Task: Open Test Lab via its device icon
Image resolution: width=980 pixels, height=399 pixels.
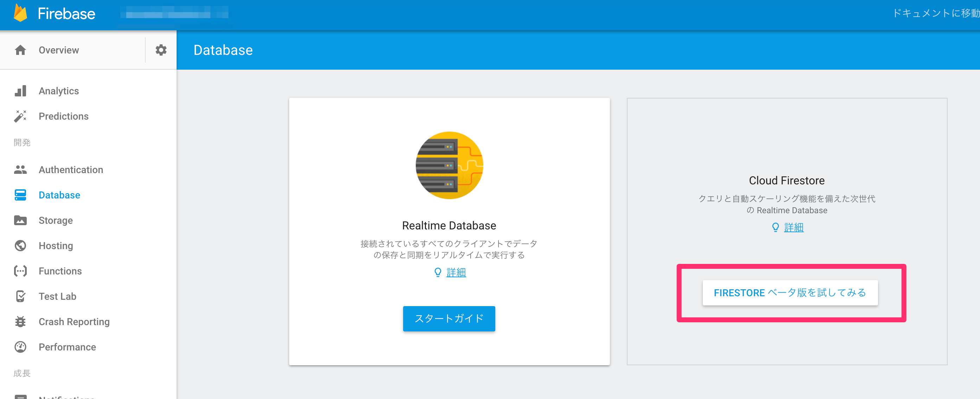Action: 20,296
